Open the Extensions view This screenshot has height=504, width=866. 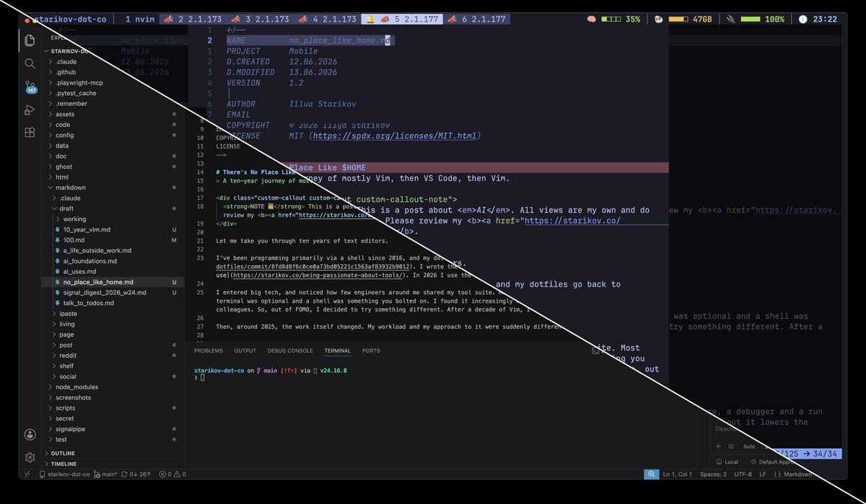click(x=30, y=133)
